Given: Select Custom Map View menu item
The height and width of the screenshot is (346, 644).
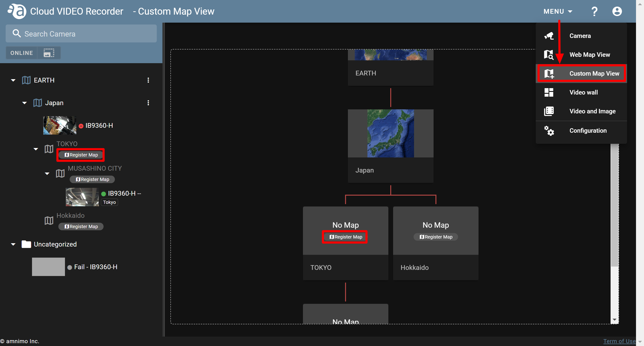Looking at the screenshot, I should tap(581, 73).
